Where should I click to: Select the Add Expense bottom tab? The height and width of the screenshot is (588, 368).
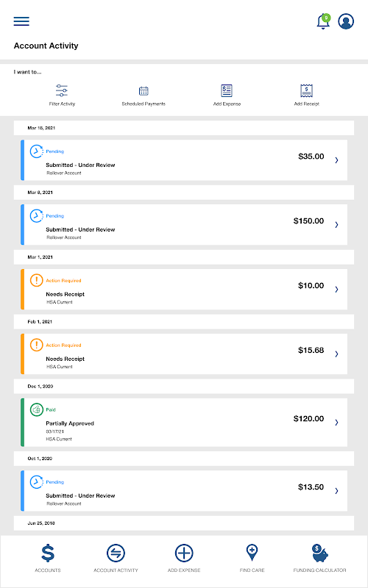pyautogui.click(x=184, y=558)
